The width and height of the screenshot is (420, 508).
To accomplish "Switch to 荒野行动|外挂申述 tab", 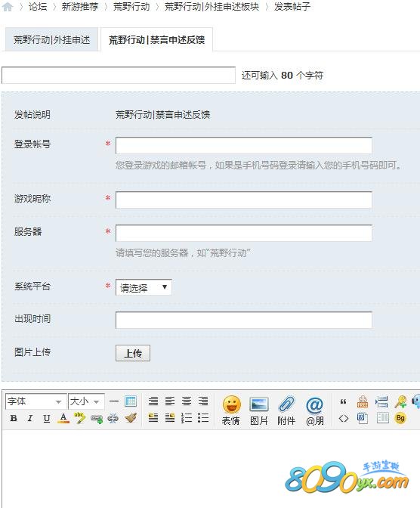I will click(52, 40).
